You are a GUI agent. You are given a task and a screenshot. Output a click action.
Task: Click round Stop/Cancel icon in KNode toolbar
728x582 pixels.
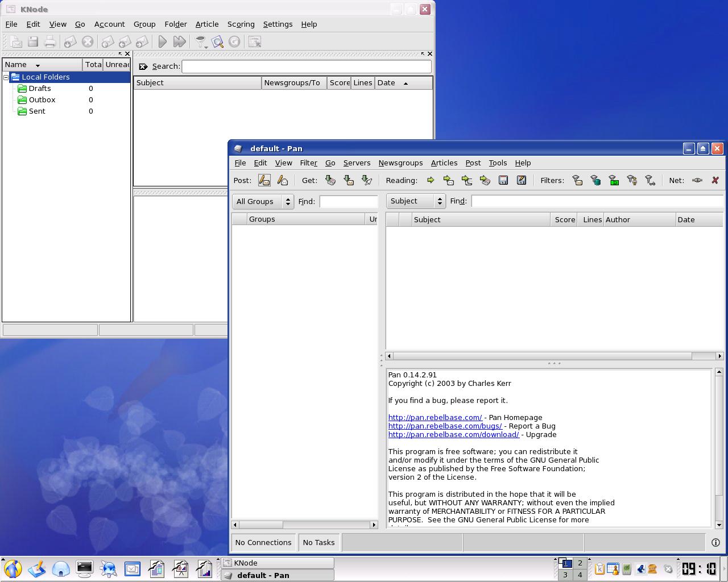click(88, 41)
